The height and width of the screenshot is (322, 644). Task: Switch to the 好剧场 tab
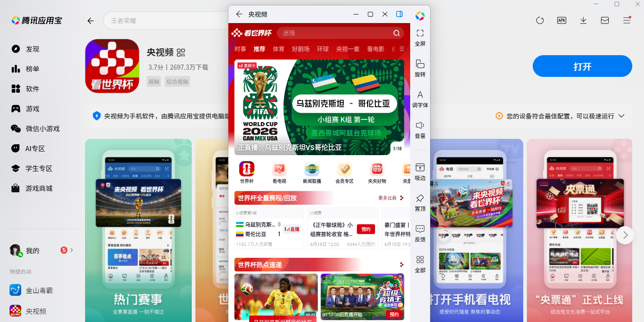coord(301,49)
